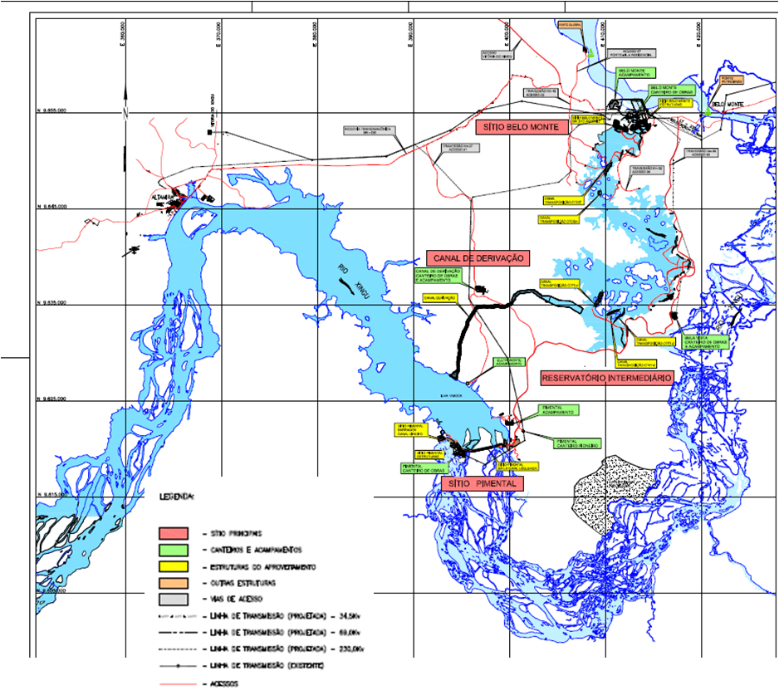Click the 'BELO MONTE' town name text
Viewport: 779px width, 700px height.
coord(728,105)
